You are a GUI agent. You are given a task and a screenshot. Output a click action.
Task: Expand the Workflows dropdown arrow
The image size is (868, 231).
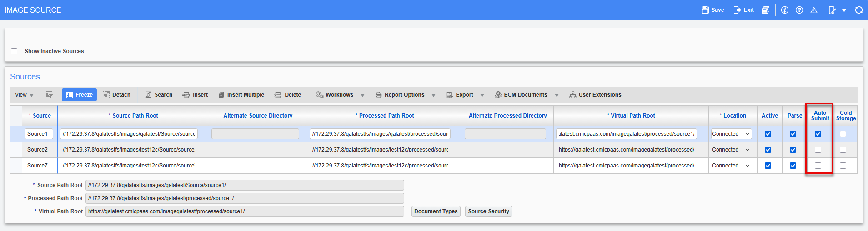click(362, 95)
